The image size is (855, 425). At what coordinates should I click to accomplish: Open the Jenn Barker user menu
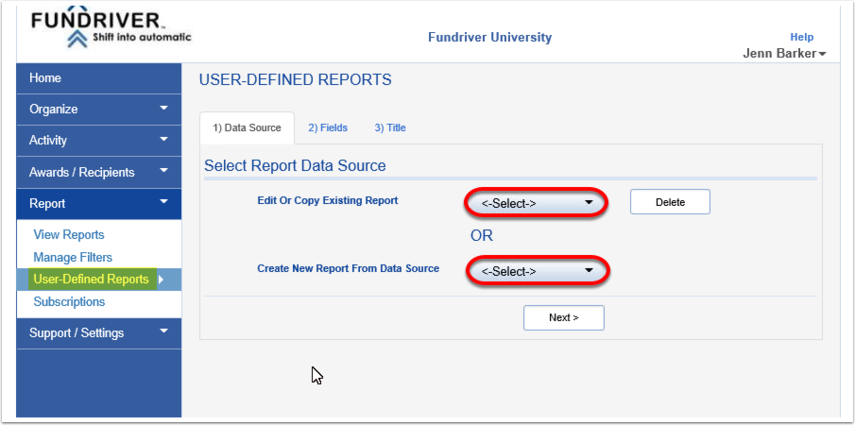tap(784, 53)
